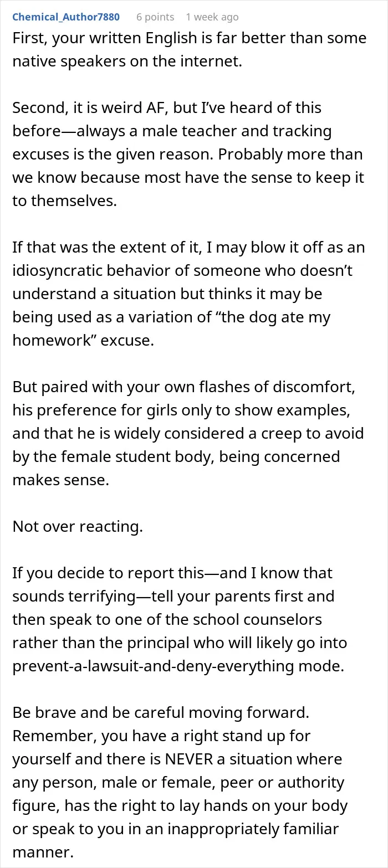Click the text 'then speak to one of the school counselors'
Screen dimensions: 388x868
(167, 619)
